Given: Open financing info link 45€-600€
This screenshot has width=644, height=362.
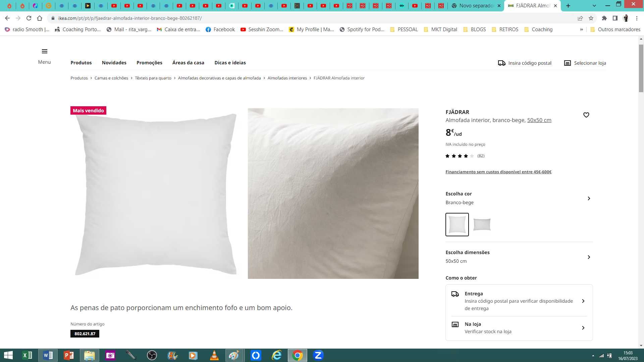Looking at the screenshot, I should [x=498, y=172].
